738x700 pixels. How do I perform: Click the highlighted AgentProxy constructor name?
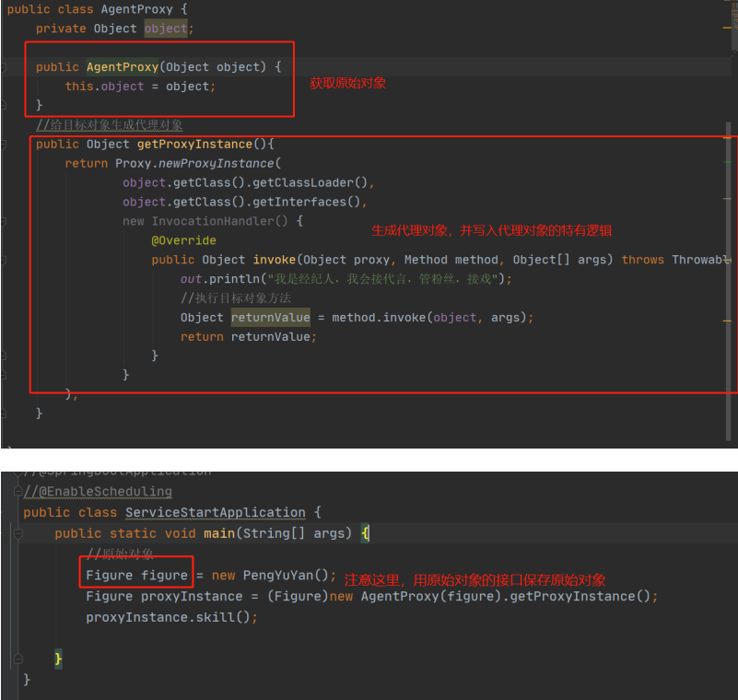click(123, 67)
